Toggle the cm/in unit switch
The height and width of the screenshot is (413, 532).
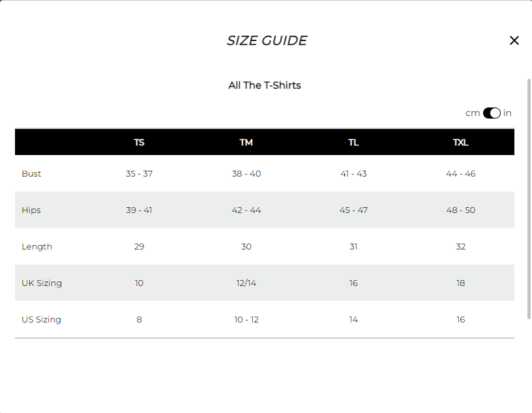pos(492,113)
